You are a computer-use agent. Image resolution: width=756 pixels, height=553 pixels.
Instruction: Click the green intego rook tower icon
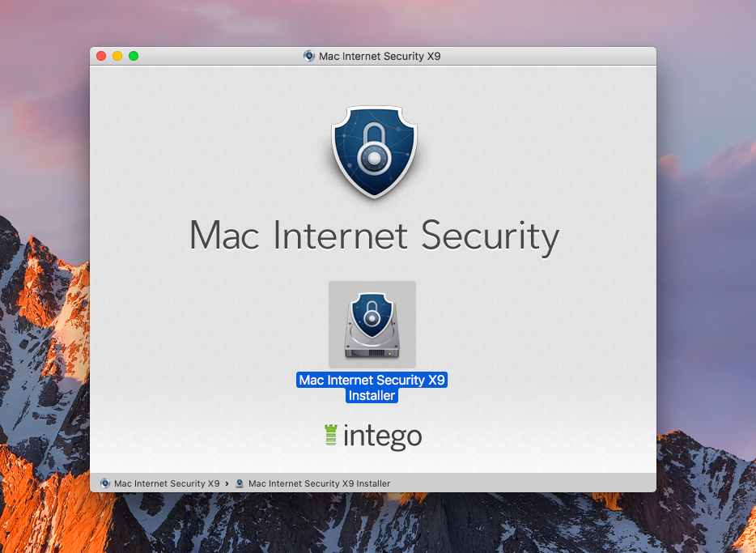point(331,435)
